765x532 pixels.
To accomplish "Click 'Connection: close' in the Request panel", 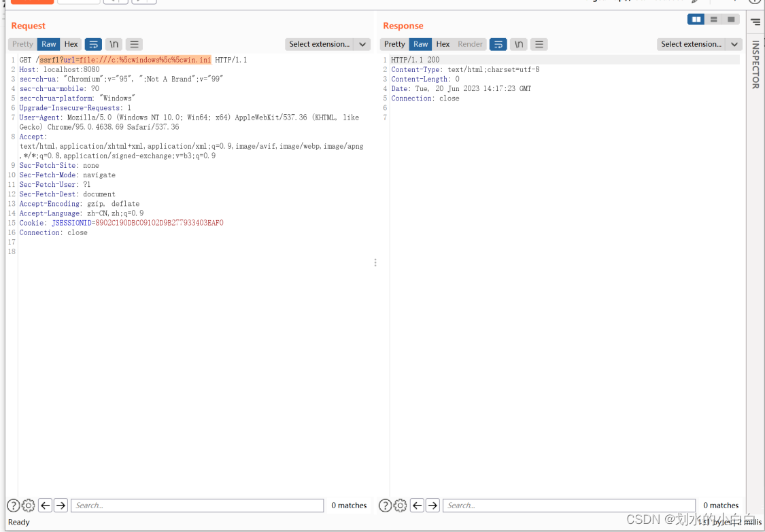I will click(54, 232).
